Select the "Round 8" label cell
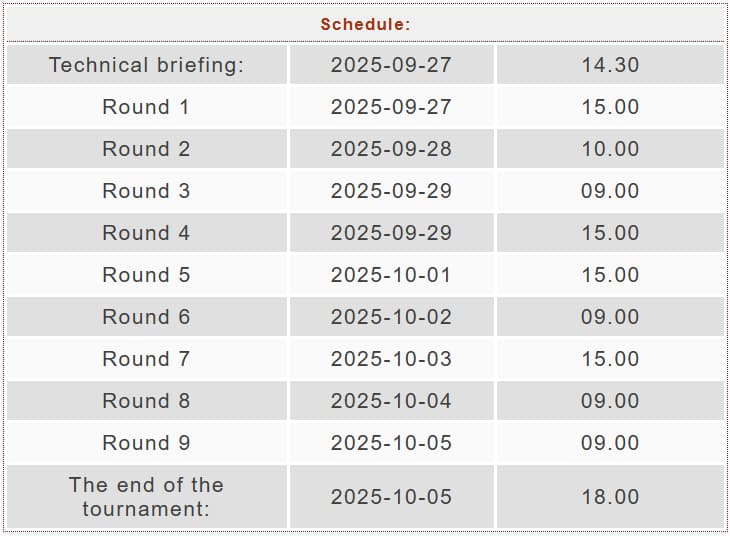The image size is (730, 536). [x=146, y=401]
